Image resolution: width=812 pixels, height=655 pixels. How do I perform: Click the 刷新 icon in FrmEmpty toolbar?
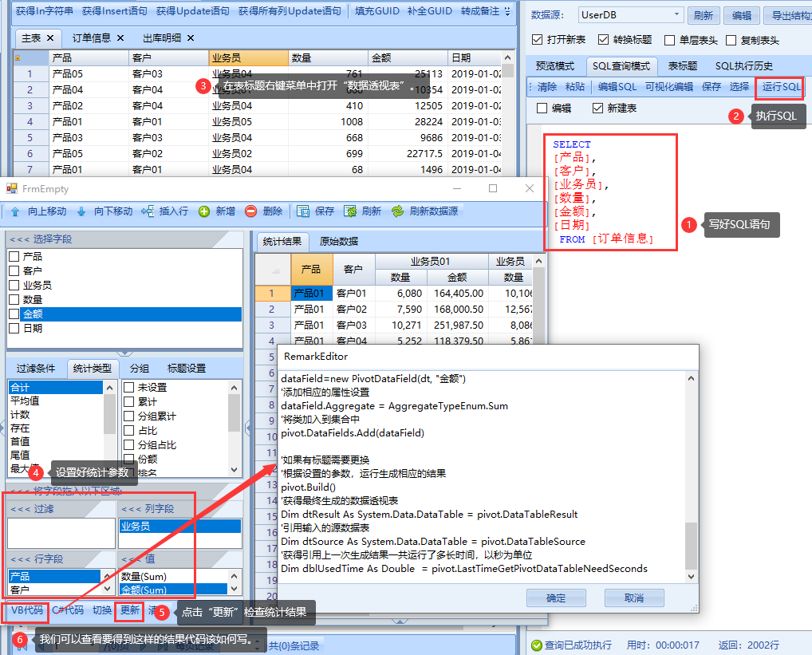point(350,211)
